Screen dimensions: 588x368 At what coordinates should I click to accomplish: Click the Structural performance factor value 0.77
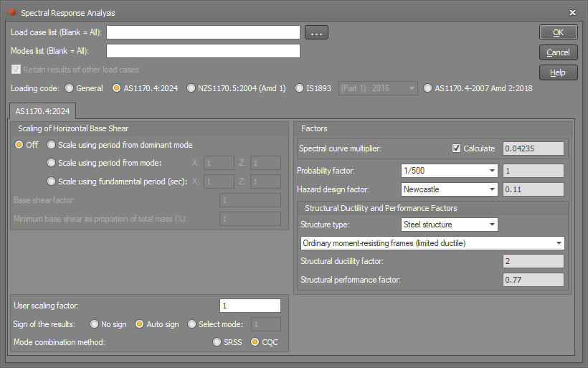click(534, 280)
